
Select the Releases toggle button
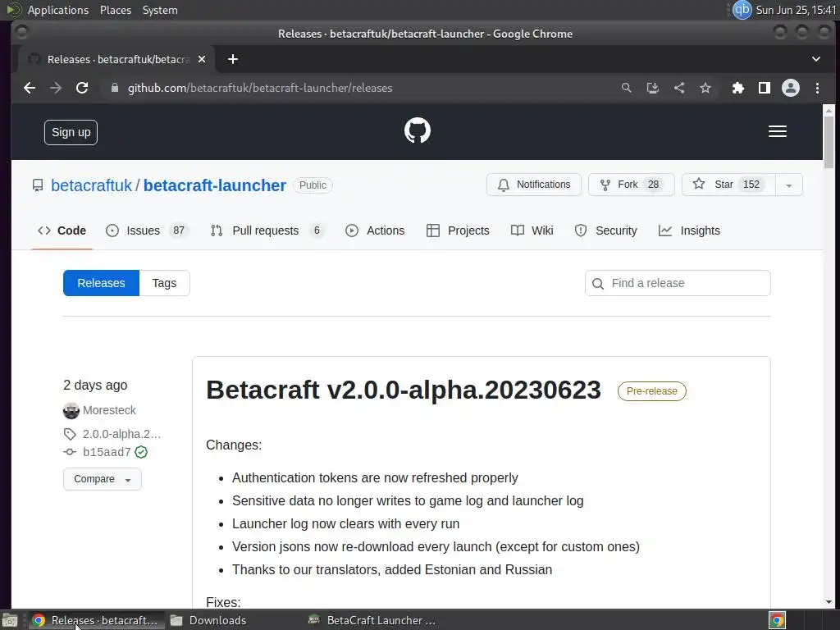[101, 283]
